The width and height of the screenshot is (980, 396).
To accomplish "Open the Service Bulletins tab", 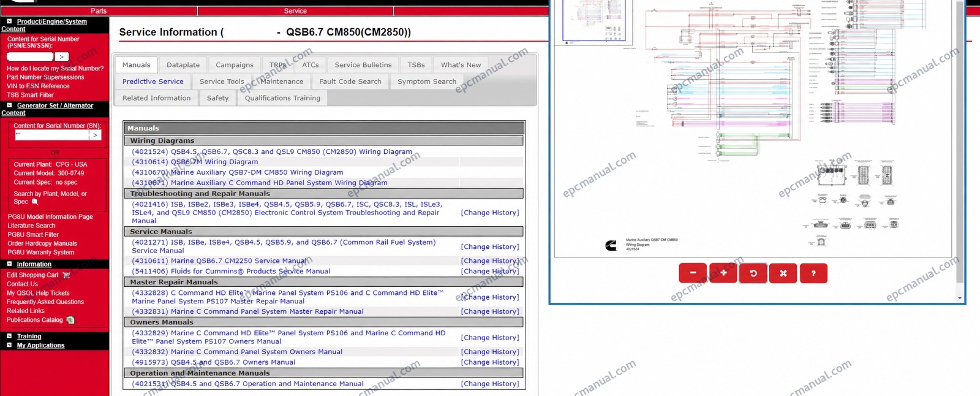I will [363, 65].
